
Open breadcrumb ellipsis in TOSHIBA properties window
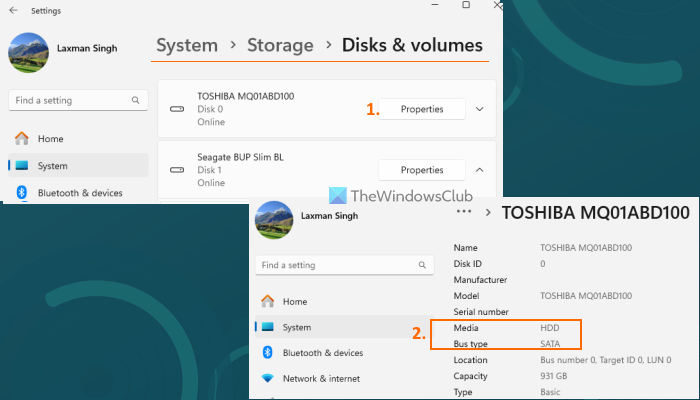tap(464, 212)
